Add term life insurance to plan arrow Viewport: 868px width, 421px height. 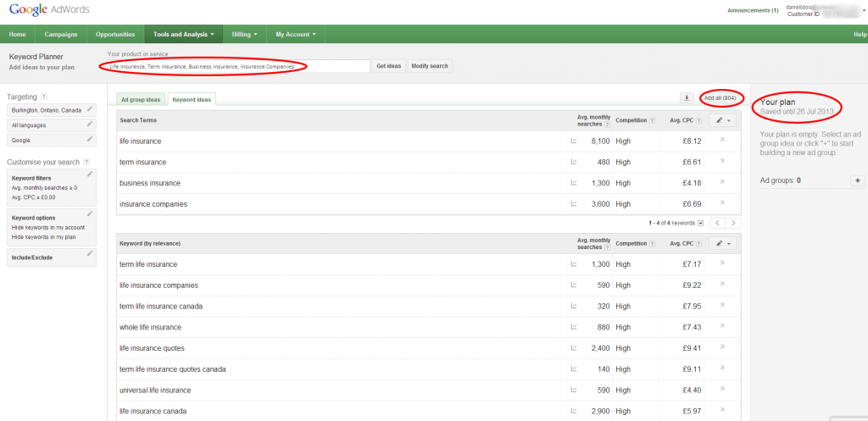(x=722, y=263)
